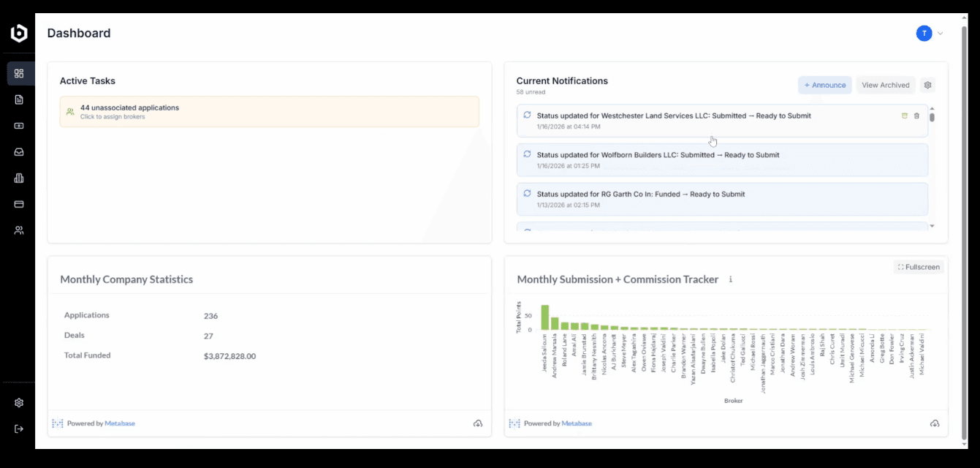This screenshot has height=468, width=980.
Task: Click the logout icon at sidebar bottom
Action: 19,428
